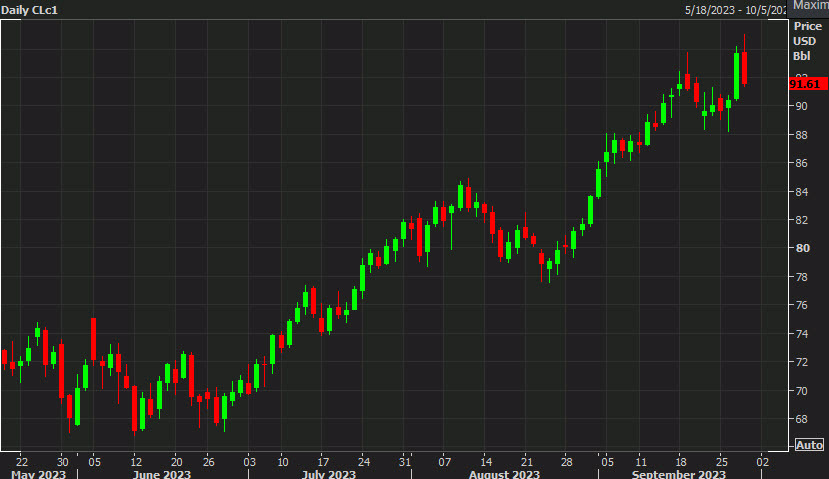Image resolution: width=829 pixels, height=479 pixels.
Task: Click the 70 price axis label
Action: pos(802,391)
